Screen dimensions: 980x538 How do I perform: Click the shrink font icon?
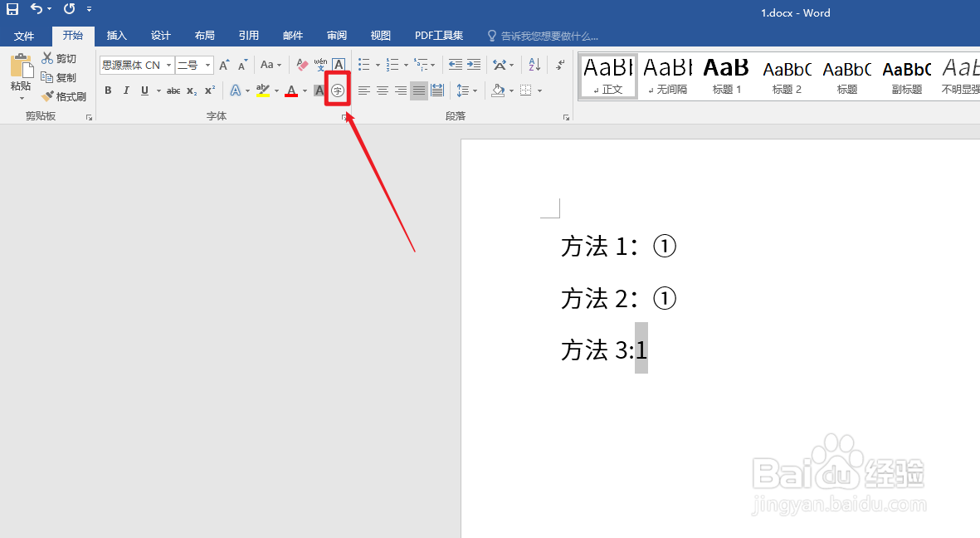(x=243, y=65)
